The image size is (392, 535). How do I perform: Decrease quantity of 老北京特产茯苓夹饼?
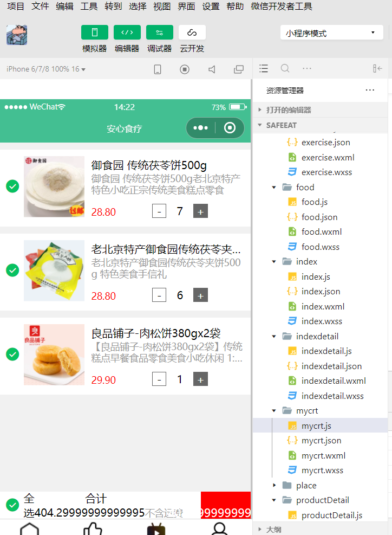pyautogui.click(x=159, y=295)
